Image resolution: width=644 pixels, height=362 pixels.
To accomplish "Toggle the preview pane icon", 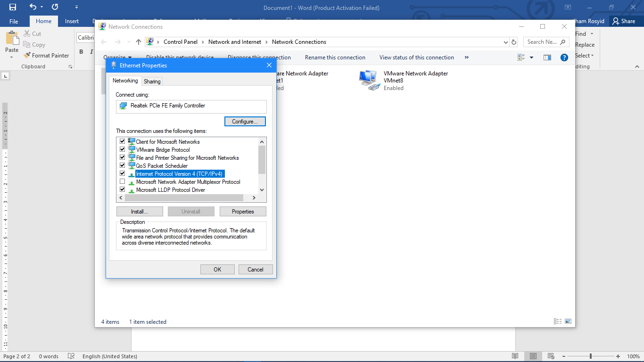I will coord(547,58).
